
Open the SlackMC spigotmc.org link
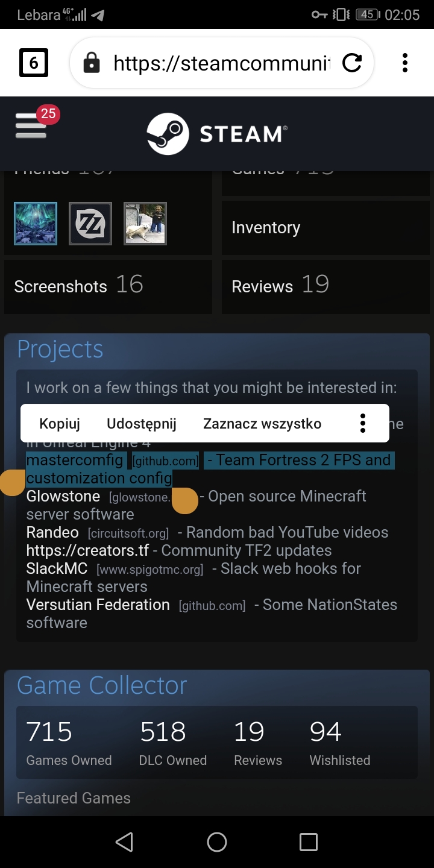tap(56, 568)
